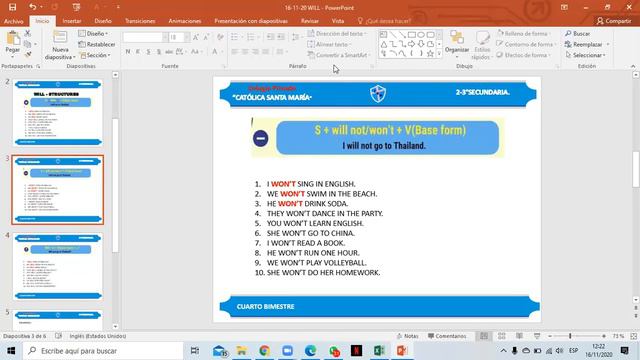Image resolution: width=640 pixels, height=360 pixels.
Task: Toggle text shadow formatting
Action: tap(158, 51)
